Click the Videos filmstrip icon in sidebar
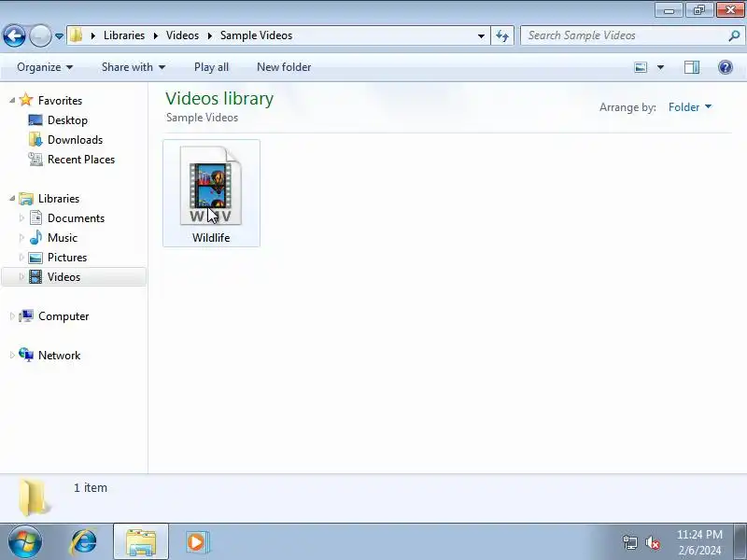 [x=35, y=276]
